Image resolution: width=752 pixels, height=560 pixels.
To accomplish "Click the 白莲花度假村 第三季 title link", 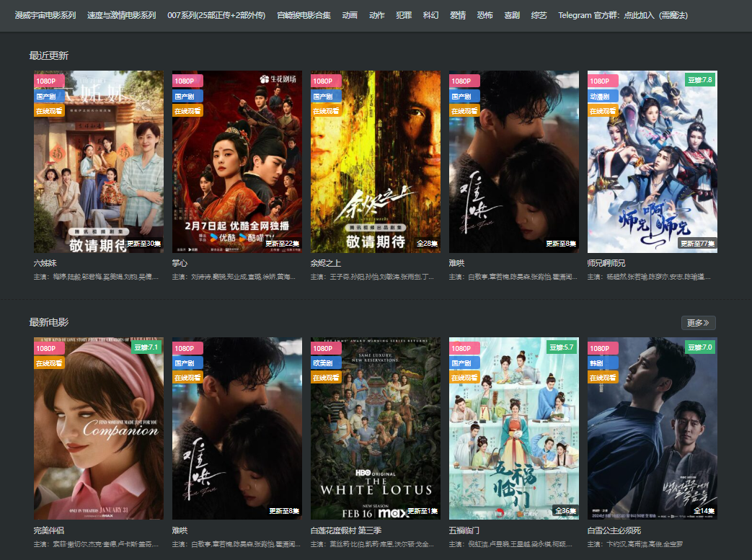I will tap(346, 530).
